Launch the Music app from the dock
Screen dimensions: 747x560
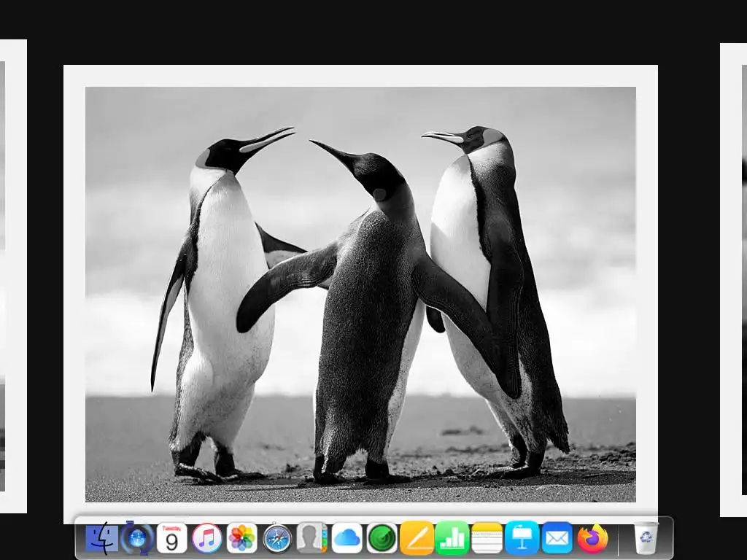(x=206, y=539)
